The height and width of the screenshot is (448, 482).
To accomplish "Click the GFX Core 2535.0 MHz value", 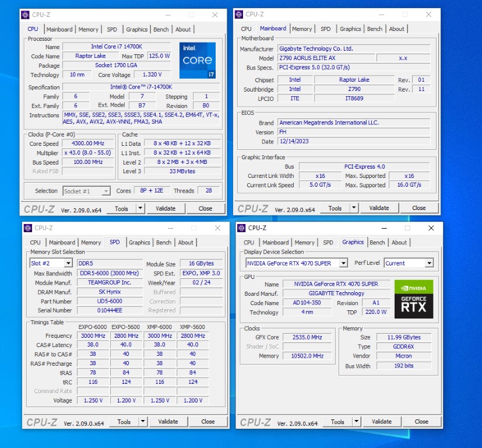I will point(307,337).
